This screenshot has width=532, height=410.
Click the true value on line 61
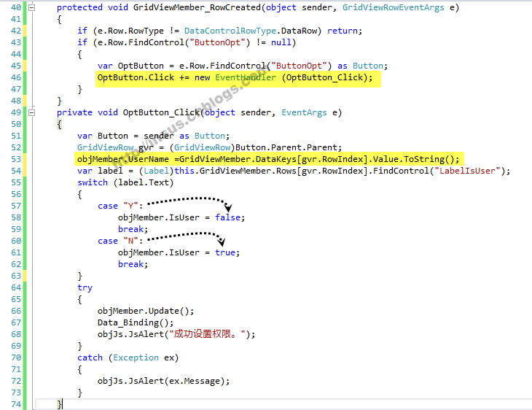[225, 252]
